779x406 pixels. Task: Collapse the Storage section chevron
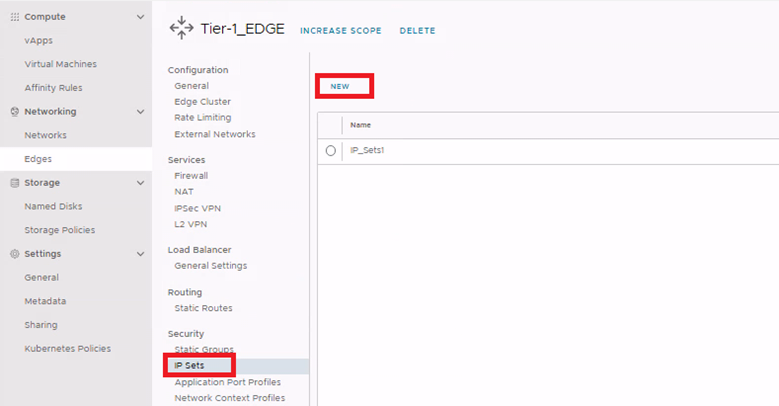pos(140,183)
